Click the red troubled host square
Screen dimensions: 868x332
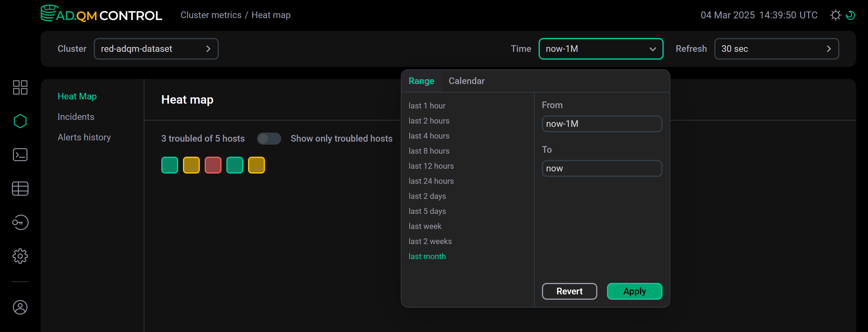pyautogui.click(x=212, y=165)
